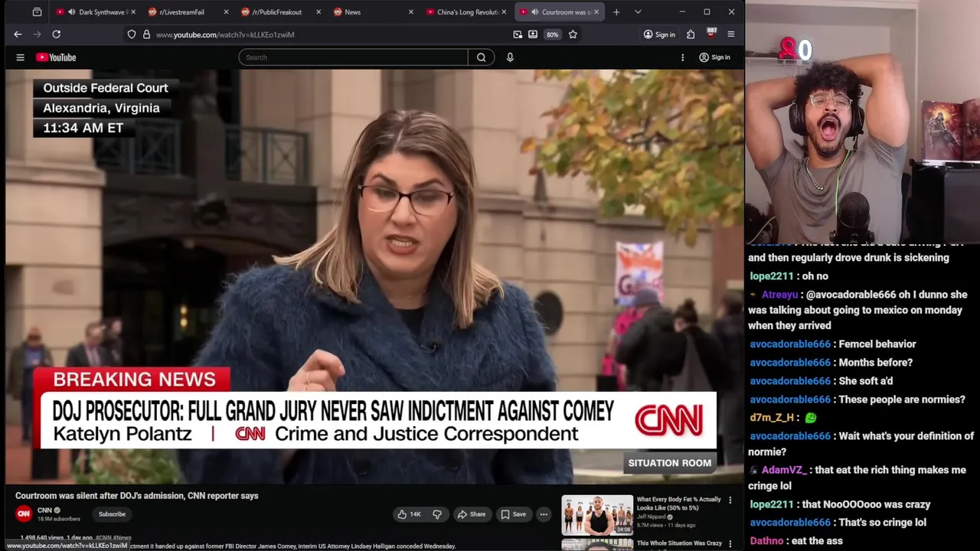List all tabs dropdown arrow
This screenshot has height=551, width=980.
638,12
